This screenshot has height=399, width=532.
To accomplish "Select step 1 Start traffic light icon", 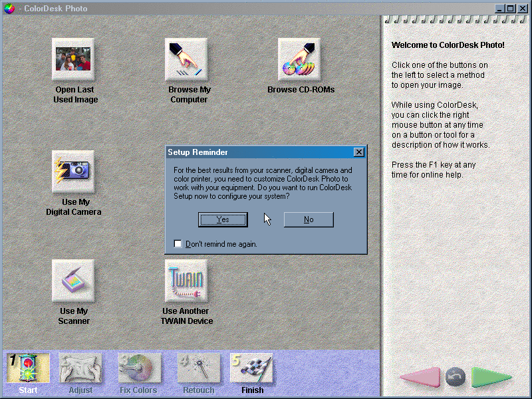I will click(x=28, y=368).
